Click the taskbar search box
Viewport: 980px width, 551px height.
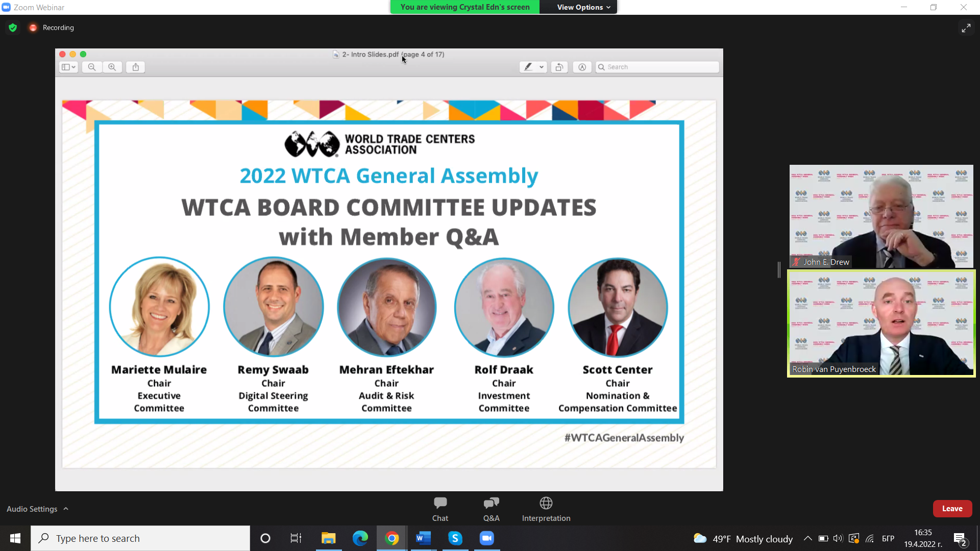click(x=140, y=538)
